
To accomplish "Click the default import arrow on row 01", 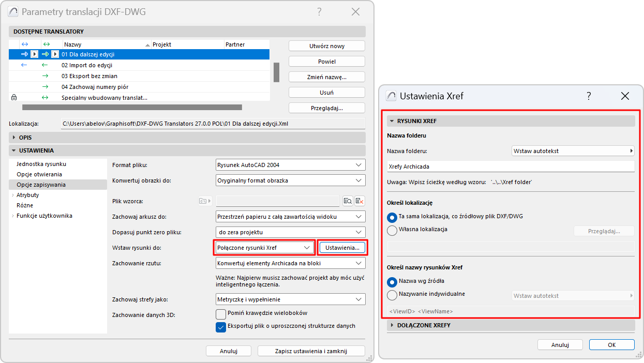I will (24, 54).
